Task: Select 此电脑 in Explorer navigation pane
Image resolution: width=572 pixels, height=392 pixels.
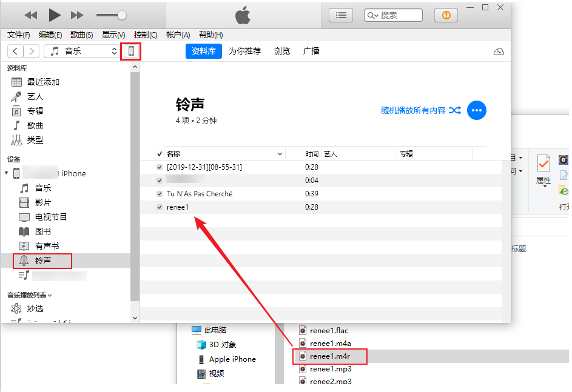Action: [209, 330]
